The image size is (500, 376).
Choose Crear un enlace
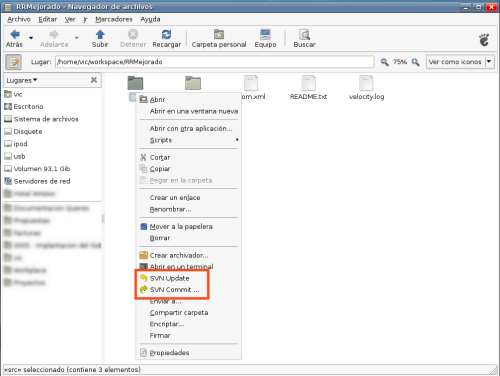tap(189, 198)
